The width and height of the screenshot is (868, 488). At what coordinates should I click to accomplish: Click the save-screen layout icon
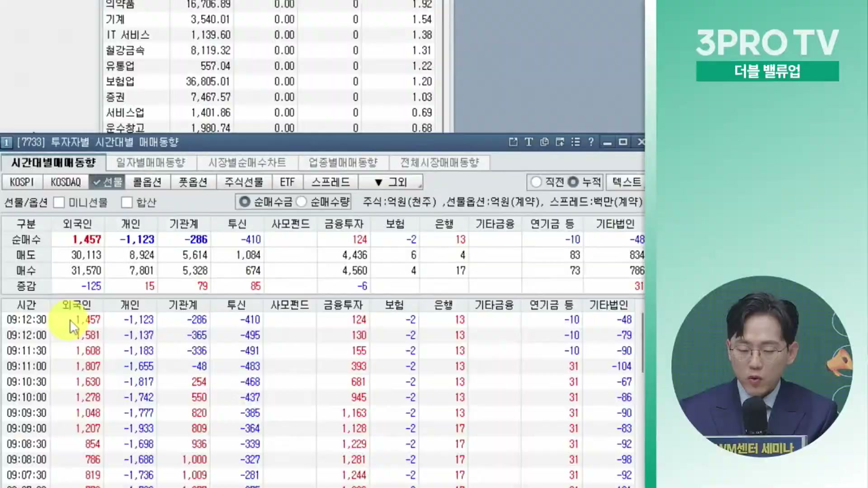(x=560, y=142)
